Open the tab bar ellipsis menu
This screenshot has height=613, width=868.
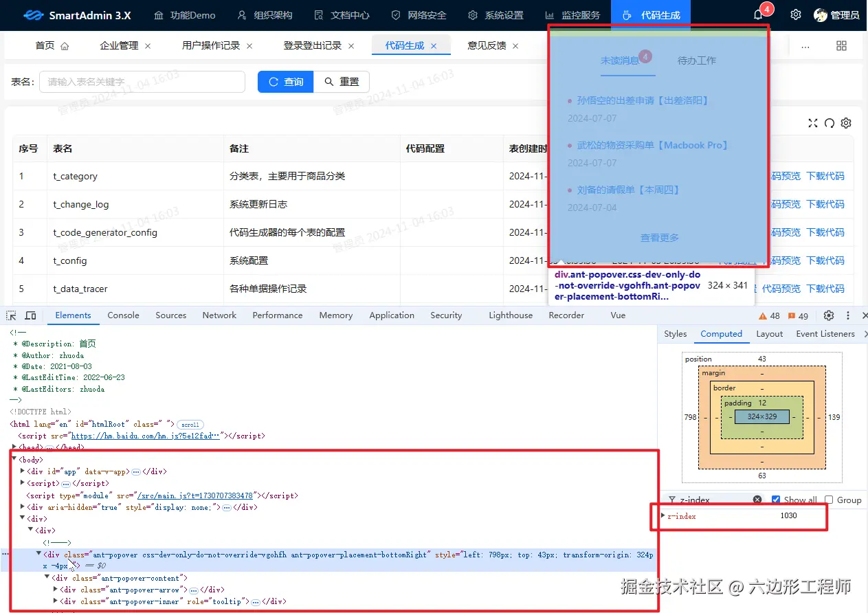pos(805,46)
